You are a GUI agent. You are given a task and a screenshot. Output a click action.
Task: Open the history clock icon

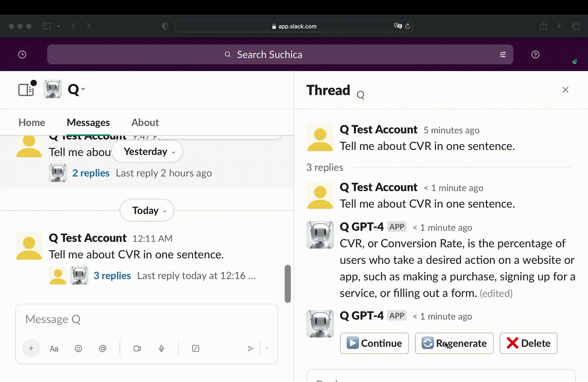point(22,54)
